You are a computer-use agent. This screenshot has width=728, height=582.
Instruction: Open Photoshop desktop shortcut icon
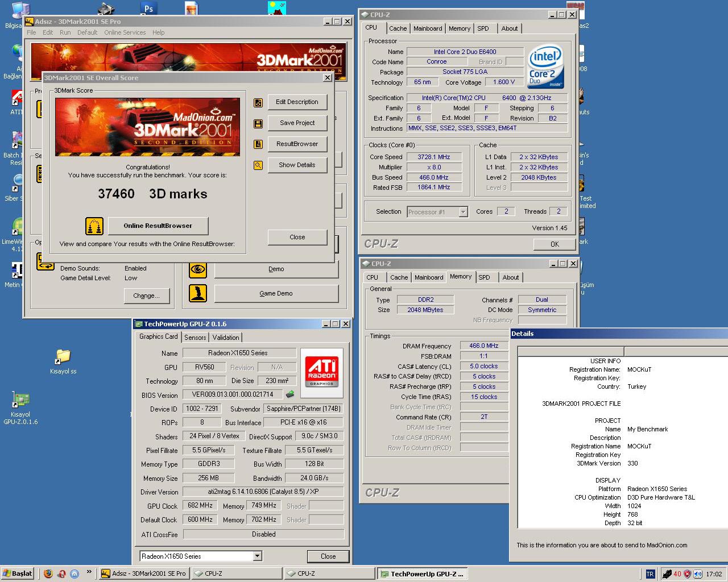148,8
